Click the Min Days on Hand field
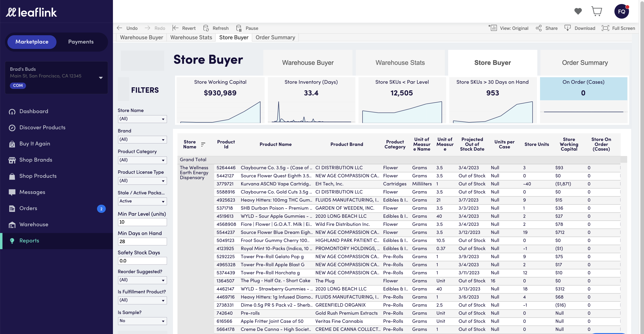The height and width of the screenshot is (334, 644). [142, 241]
